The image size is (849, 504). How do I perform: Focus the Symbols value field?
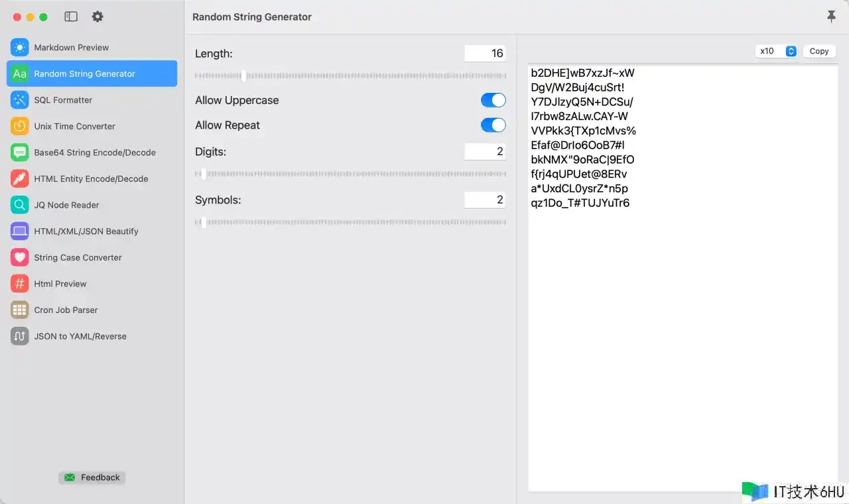coord(485,200)
